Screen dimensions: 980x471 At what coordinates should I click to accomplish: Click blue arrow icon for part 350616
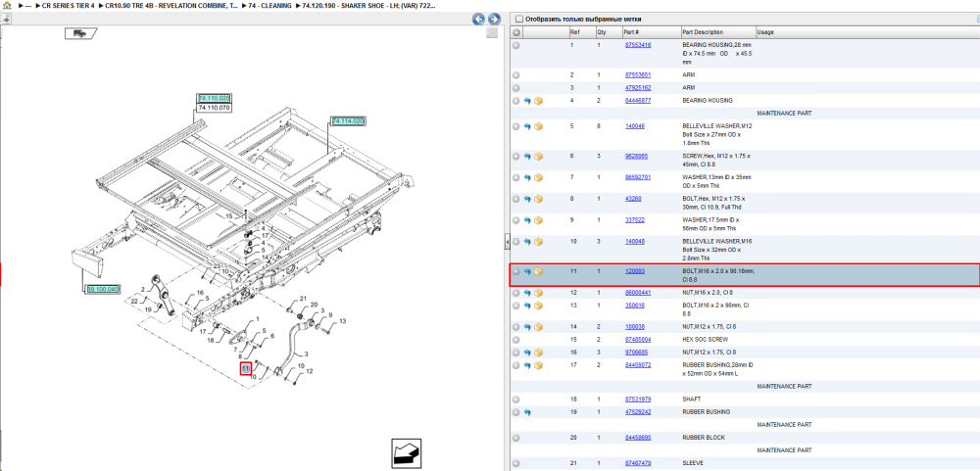point(527,306)
